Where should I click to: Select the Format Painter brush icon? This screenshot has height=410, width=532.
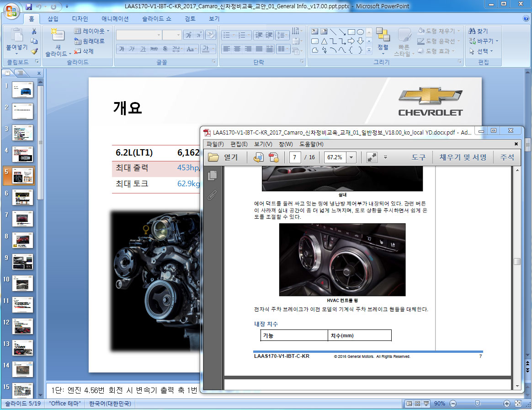(x=34, y=51)
